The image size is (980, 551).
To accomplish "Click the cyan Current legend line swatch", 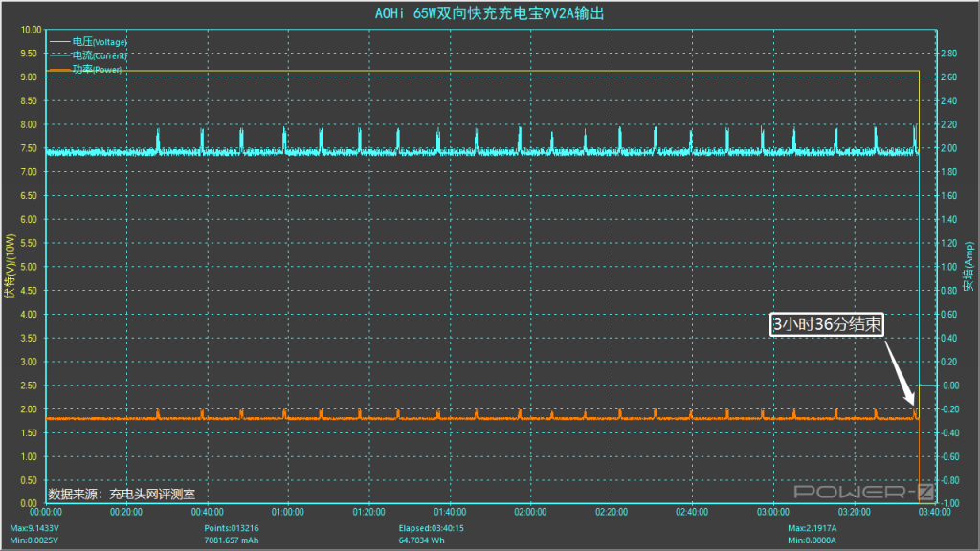I will (59, 55).
